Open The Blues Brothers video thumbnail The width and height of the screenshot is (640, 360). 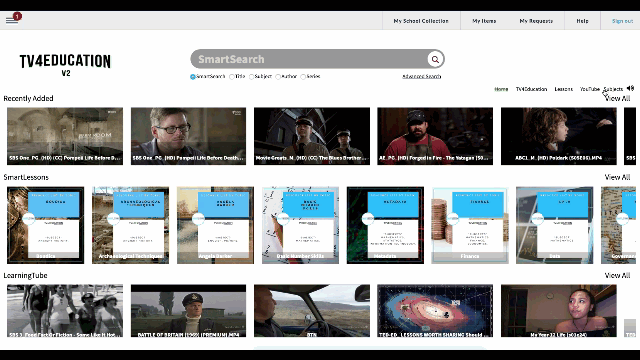(312, 136)
